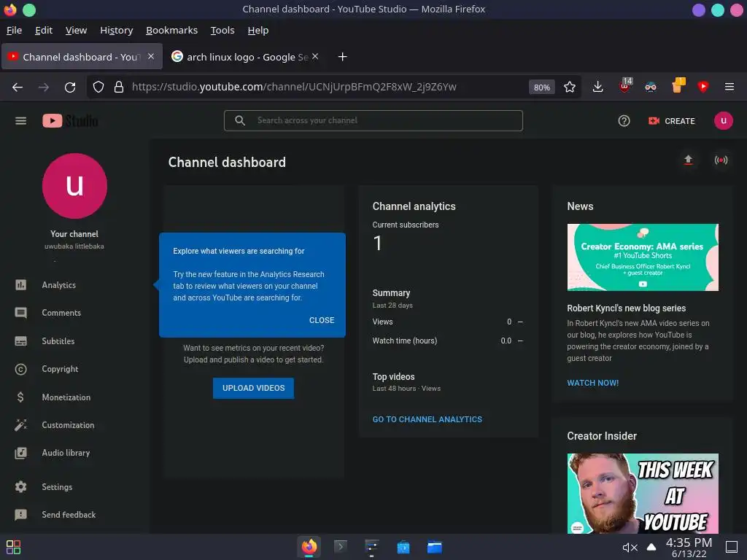Open a new tab with plus button
Viewport: 747px width, 560px height.
click(x=342, y=57)
